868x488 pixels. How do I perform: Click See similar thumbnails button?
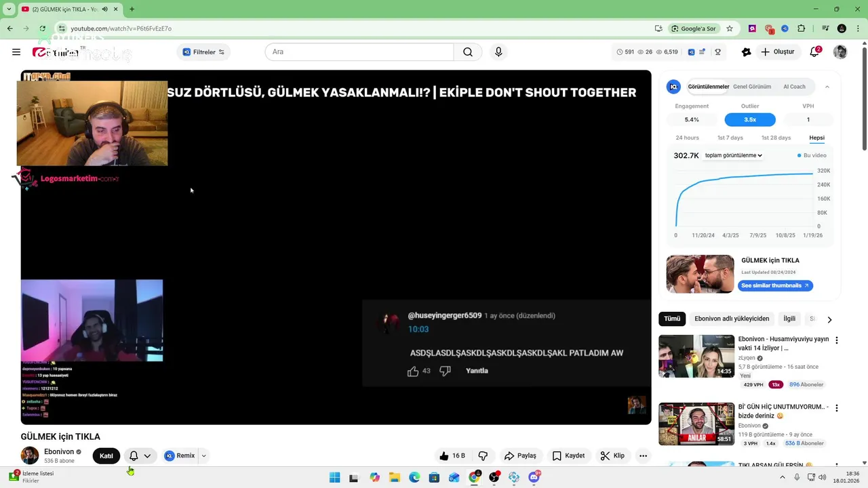point(775,285)
